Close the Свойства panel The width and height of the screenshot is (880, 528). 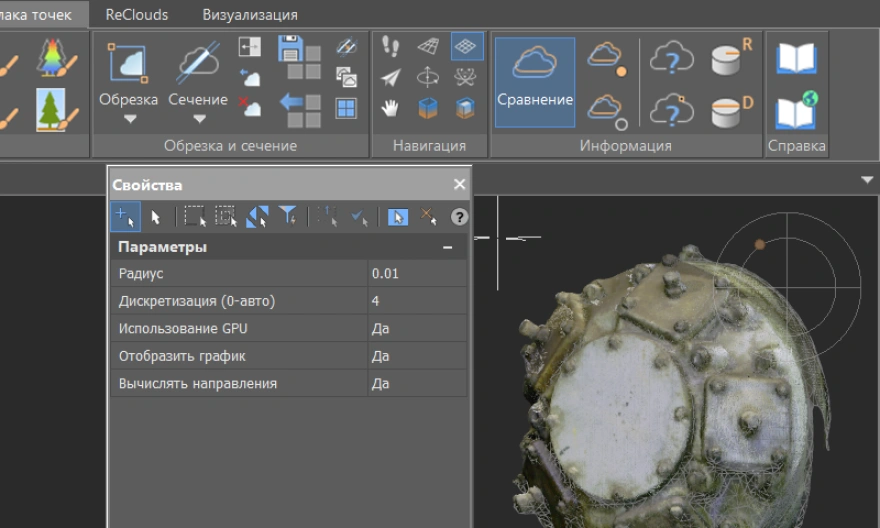(x=459, y=185)
